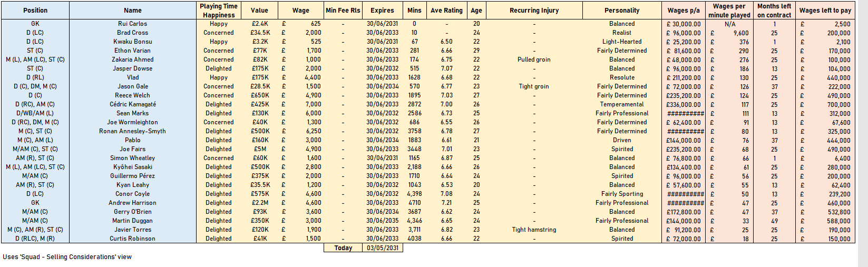Click the 'Cédric Kamagaté' cell
This screenshot has width=868, height=267.
pos(133,104)
